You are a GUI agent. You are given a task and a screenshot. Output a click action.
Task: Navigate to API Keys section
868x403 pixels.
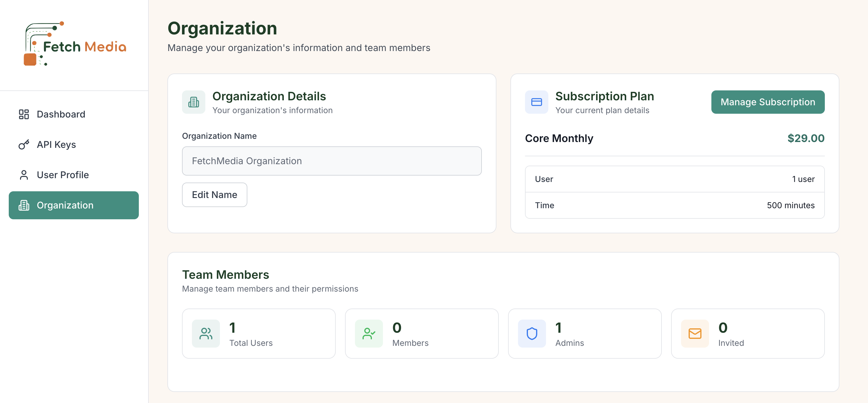tap(56, 145)
